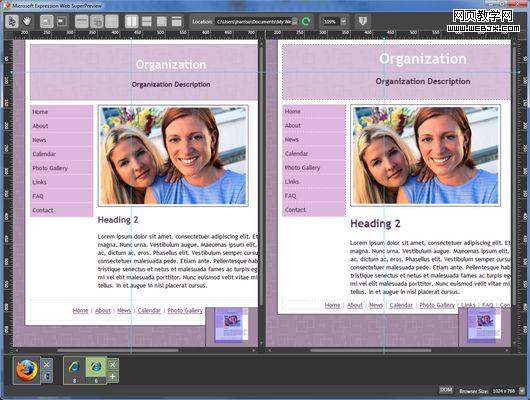Switch to single browser layout
Viewport: 530px width, 400px height.
click(176, 22)
